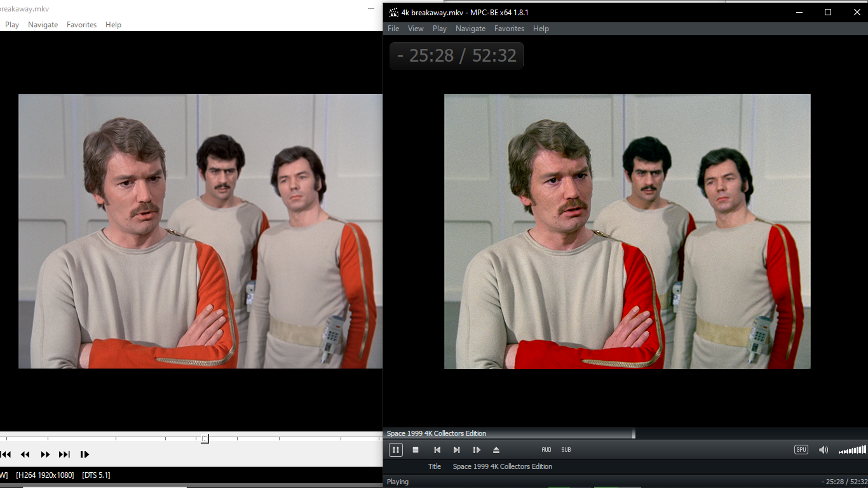Screen dimensions: 868x488
Task: Click the H264 1920x1080 status text
Action: coord(45,475)
